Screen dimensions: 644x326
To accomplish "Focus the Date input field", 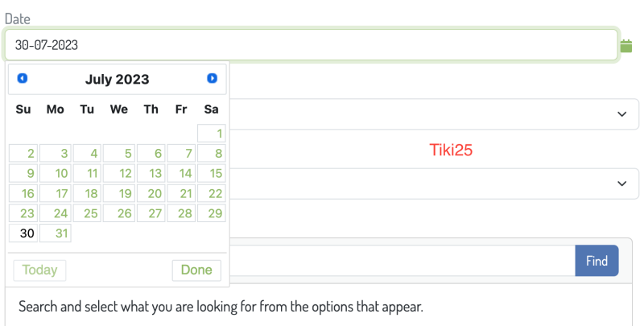I will click(x=312, y=45).
